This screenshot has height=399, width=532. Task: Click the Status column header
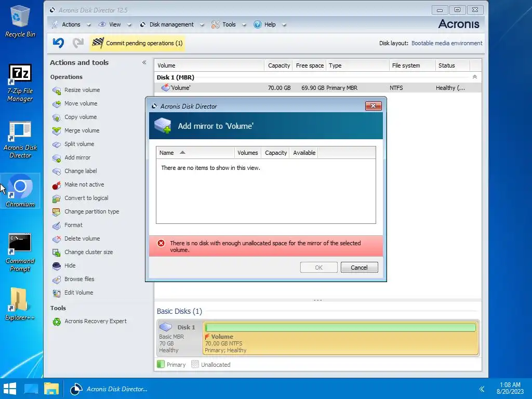(x=453, y=65)
